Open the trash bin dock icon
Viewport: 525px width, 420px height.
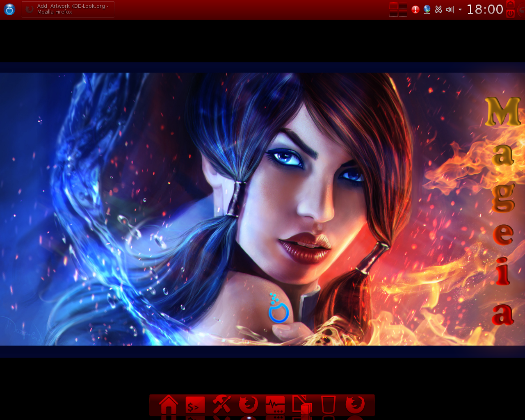328,404
